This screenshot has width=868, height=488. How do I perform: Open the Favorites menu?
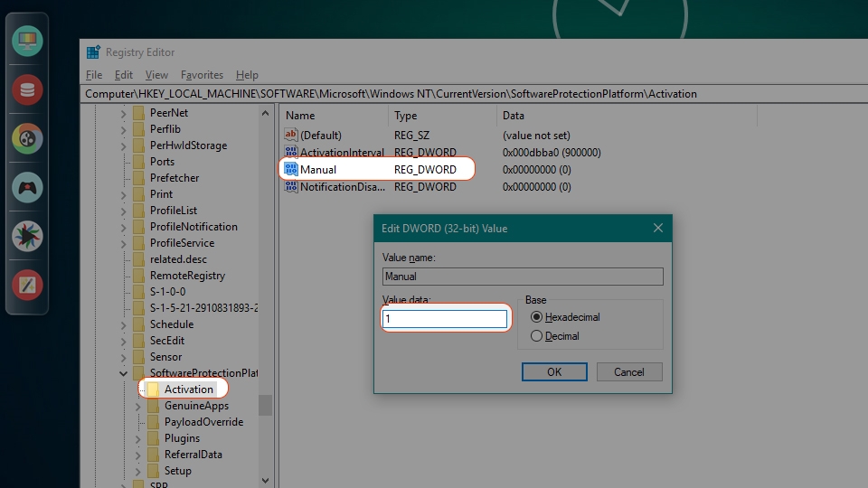[202, 75]
